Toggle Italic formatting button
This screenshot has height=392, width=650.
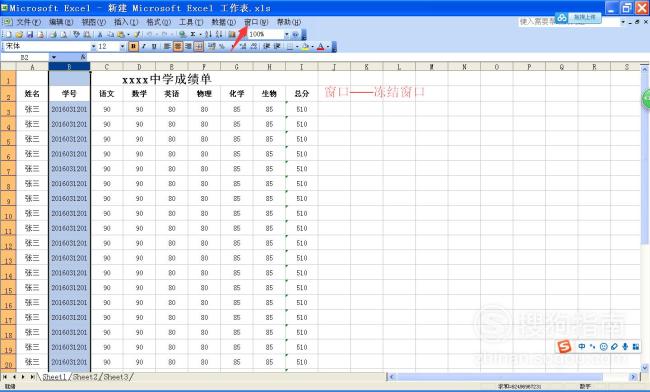pyautogui.click(x=144, y=46)
